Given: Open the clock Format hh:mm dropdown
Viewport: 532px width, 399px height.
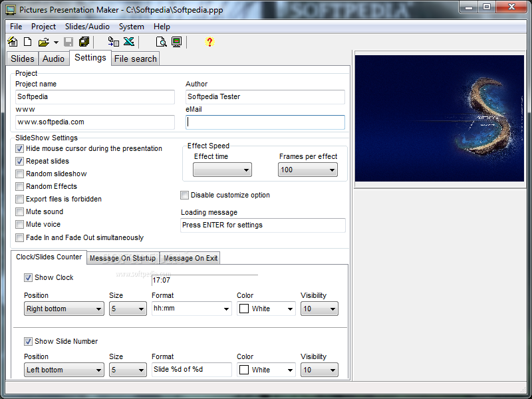Looking at the screenshot, I should pyautogui.click(x=192, y=309).
